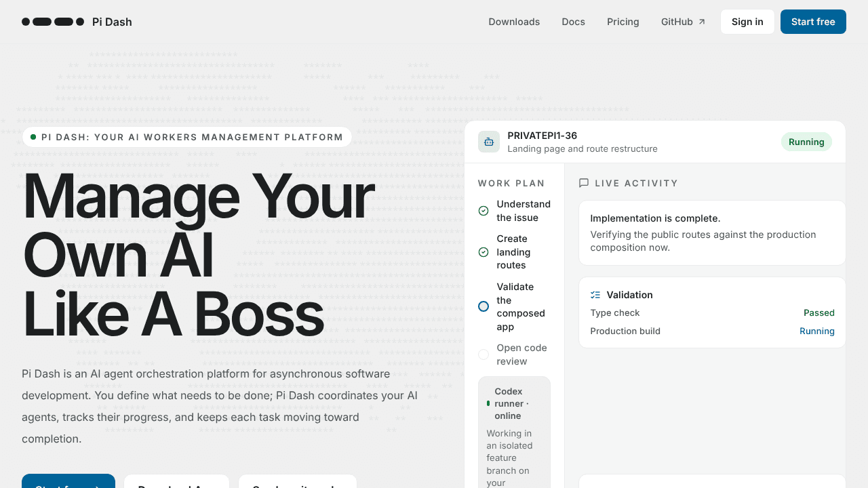Image resolution: width=868 pixels, height=488 pixels.
Task: Click the Live Activity chat bubble icon
Action: 584,183
